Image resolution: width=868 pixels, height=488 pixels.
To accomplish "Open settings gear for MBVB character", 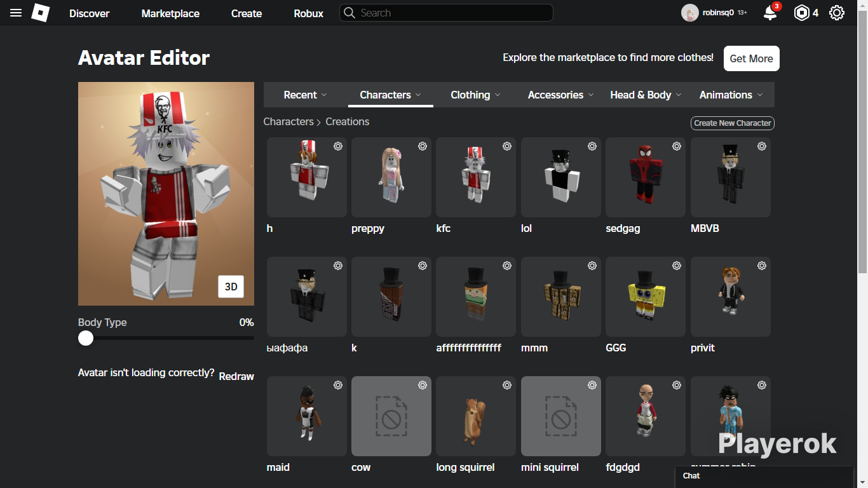I will click(762, 146).
